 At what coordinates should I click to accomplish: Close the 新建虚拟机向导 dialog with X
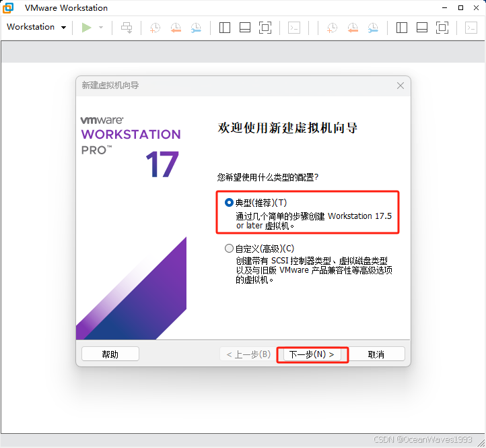[x=400, y=86]
